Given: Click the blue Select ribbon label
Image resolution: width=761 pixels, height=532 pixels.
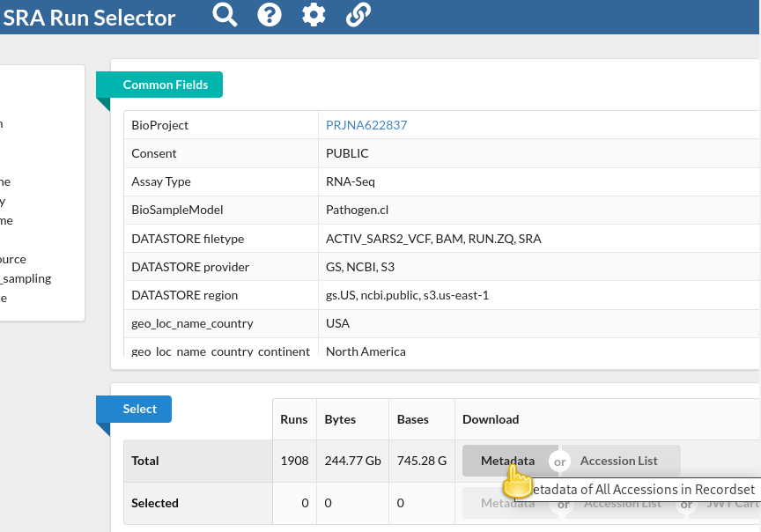Looking at the screenshot, I should tap(140, 409).
